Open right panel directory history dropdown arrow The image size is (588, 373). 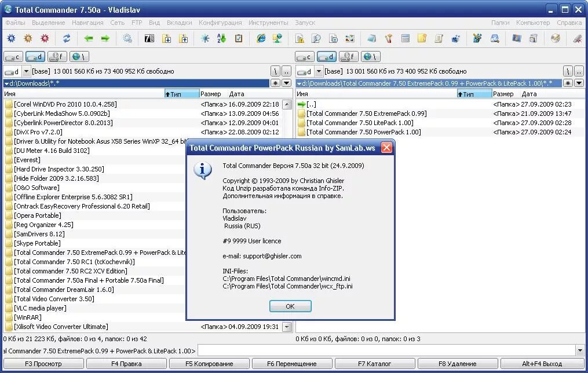pos(579,83)
